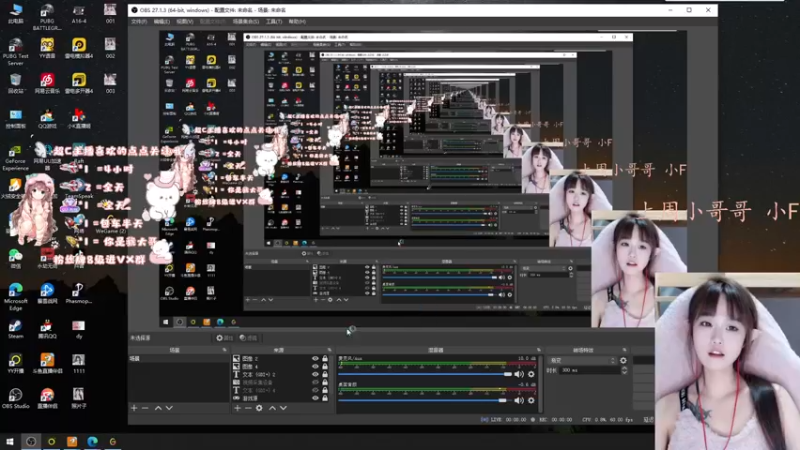Open GeForce Experience desktop shortcut
This screenshot has width=800, height=450.
[15, 158]
